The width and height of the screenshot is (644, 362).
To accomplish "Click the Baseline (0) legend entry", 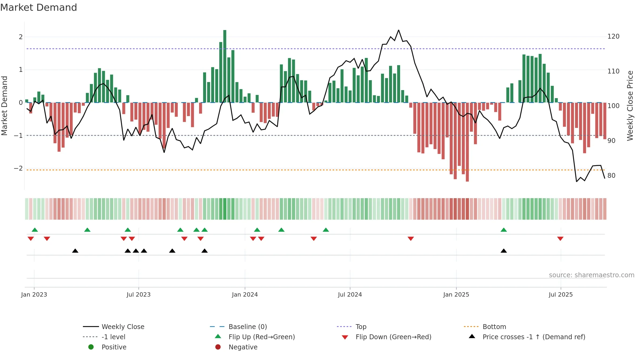I will pos(238,327).
